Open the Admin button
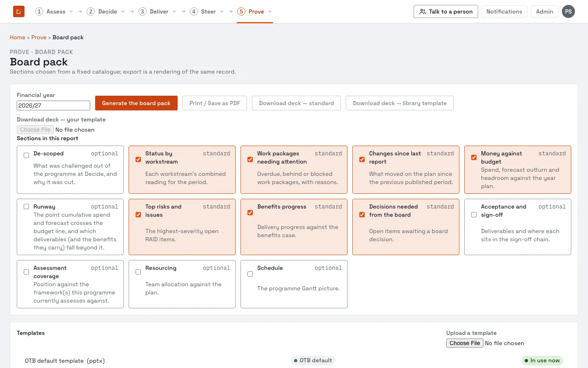 545,11
